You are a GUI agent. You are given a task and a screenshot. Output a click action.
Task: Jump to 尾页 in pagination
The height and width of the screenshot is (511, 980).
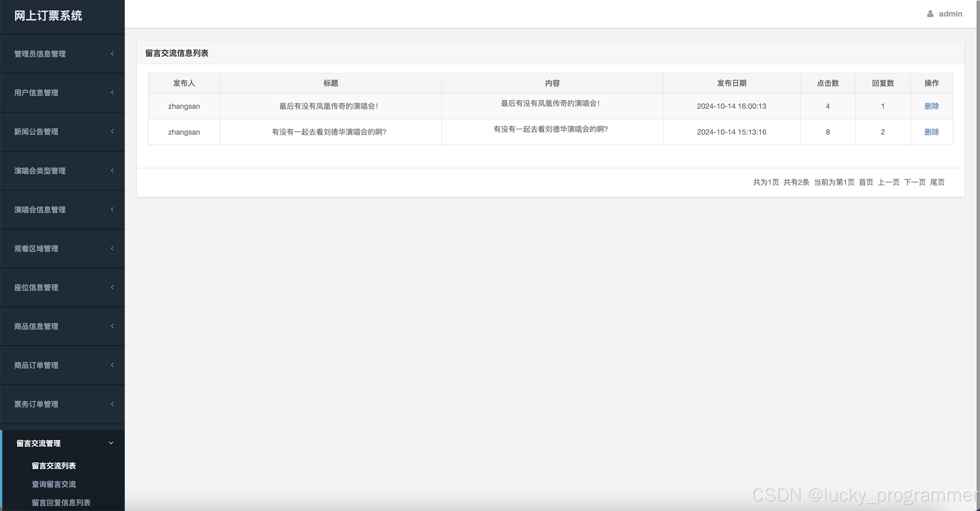click(x=937, y=182)
